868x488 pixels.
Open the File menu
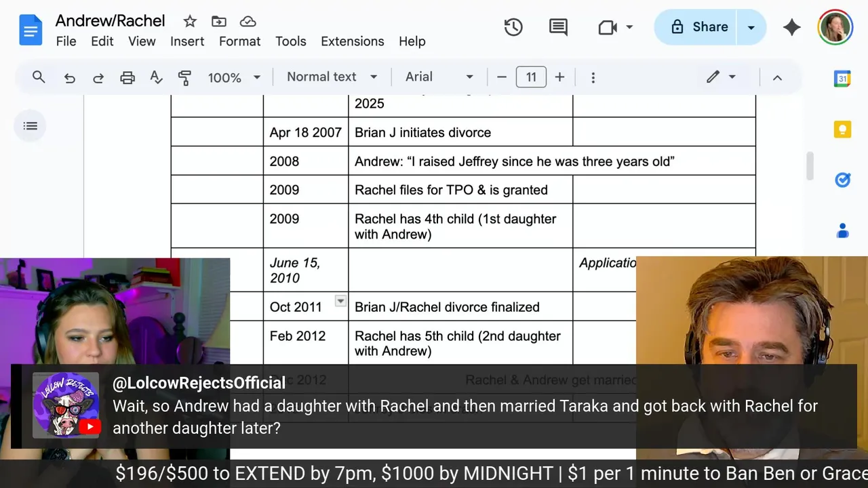point(66,41)
